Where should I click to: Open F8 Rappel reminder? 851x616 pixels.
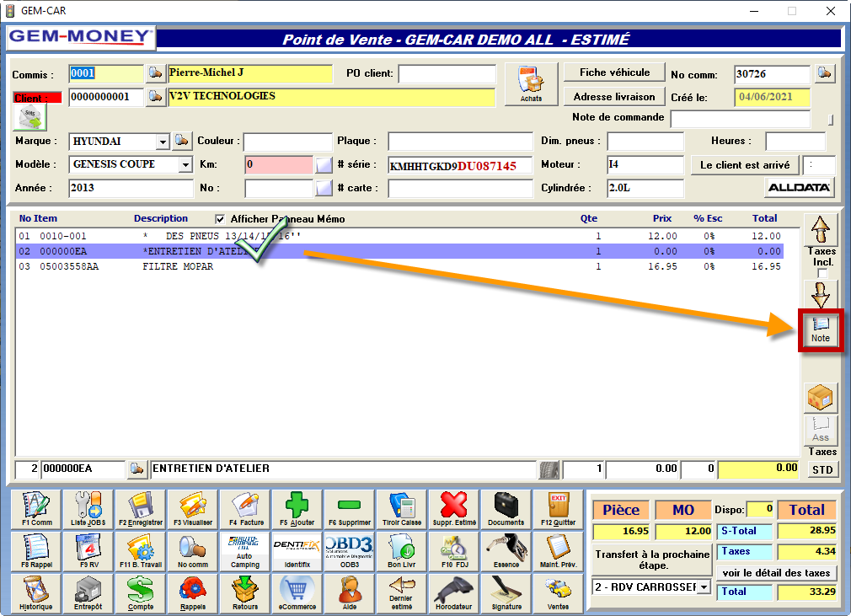pyautogui.click(x=36, y=551)
